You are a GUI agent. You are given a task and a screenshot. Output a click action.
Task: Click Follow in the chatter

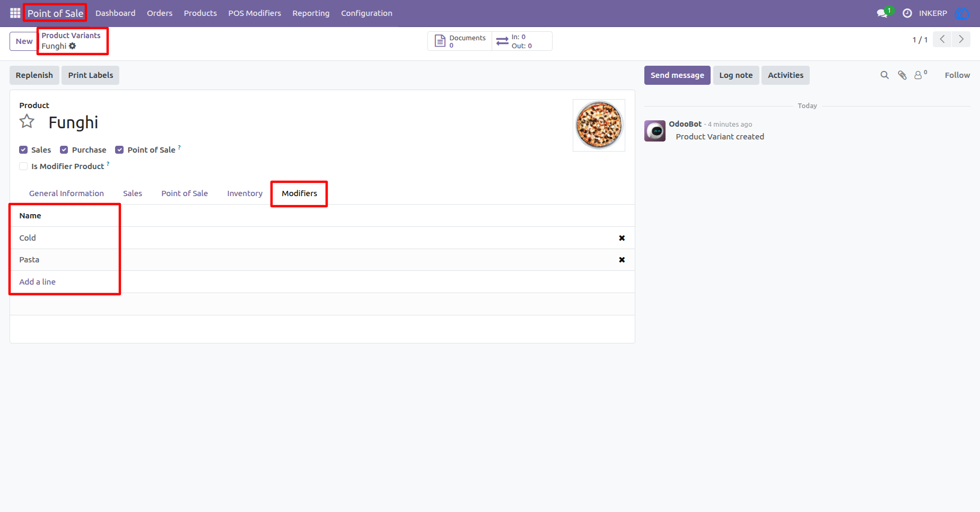coord(957,75)
